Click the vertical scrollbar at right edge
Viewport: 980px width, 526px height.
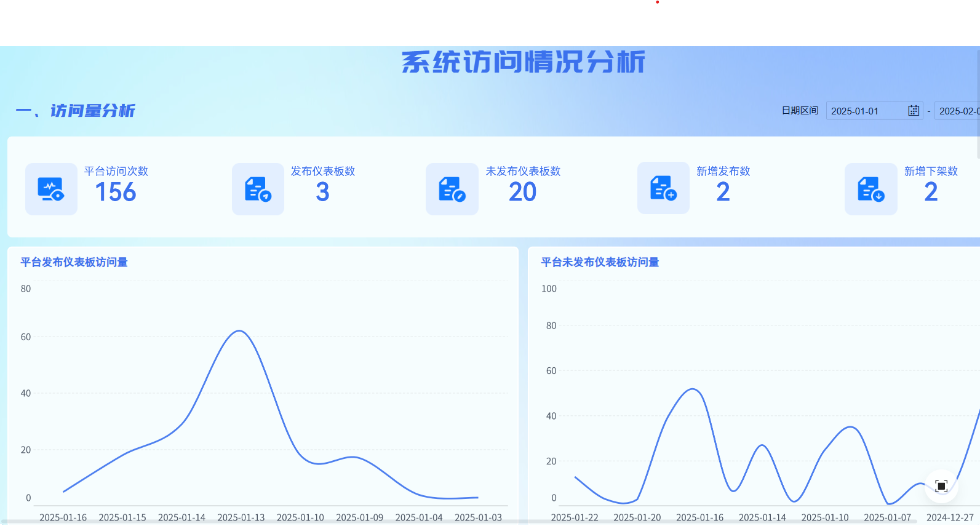(978, 105)
